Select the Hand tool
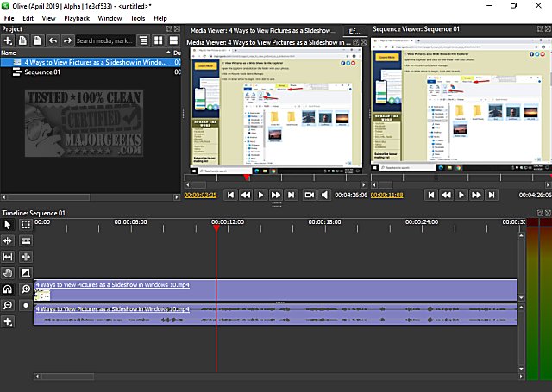The image size is (552, 392). pyautogui.click(x=8, y=273)
